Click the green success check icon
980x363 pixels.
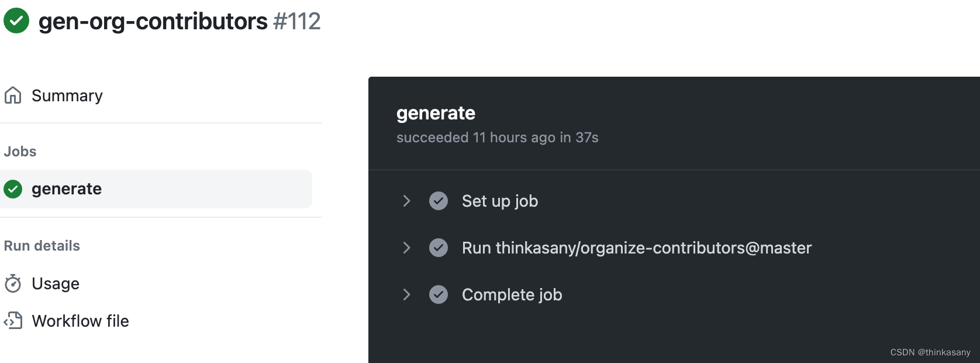[x=16, y=20]
